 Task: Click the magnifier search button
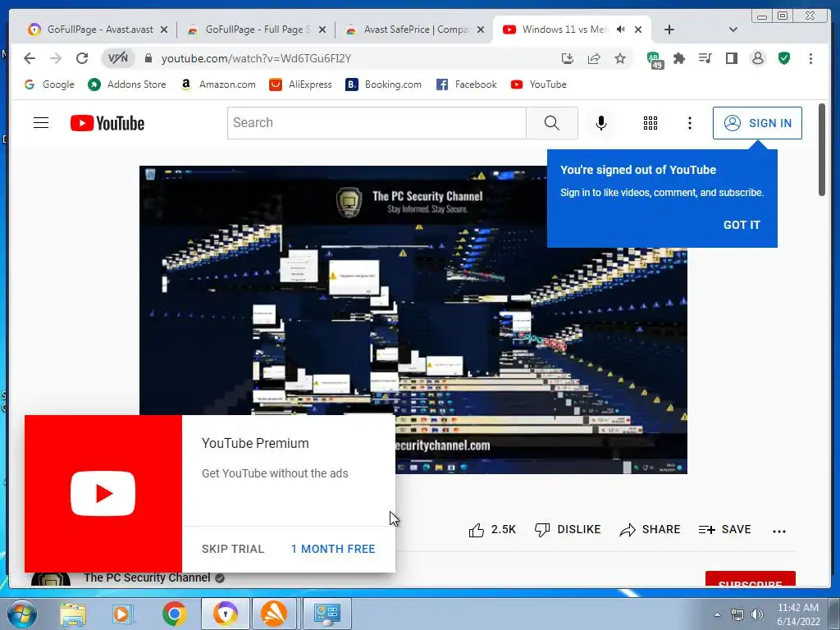(552, 123)
